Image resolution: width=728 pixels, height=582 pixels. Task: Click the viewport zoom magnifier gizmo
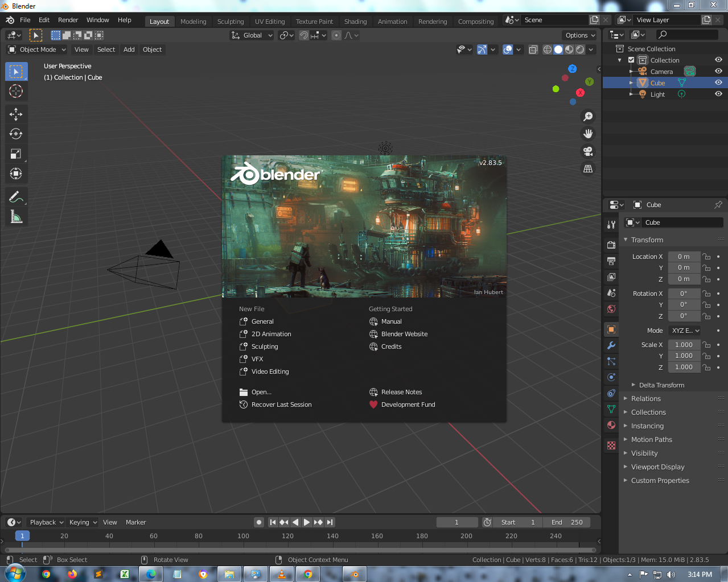[588, 117]
